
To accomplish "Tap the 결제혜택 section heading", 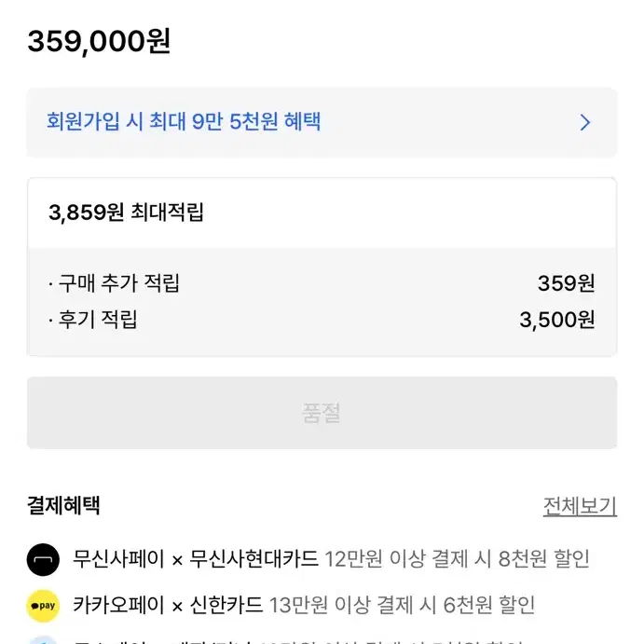I will (63, 505).
